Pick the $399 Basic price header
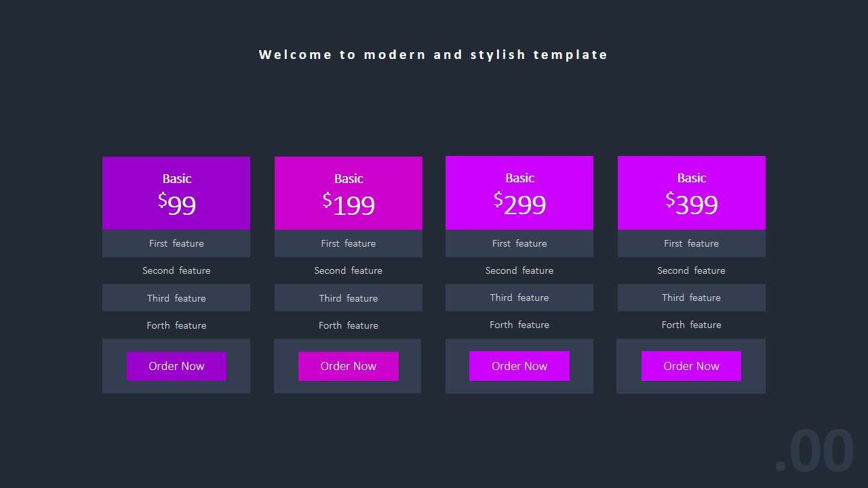This screenshot has width=868, height=488. [691, 193]
